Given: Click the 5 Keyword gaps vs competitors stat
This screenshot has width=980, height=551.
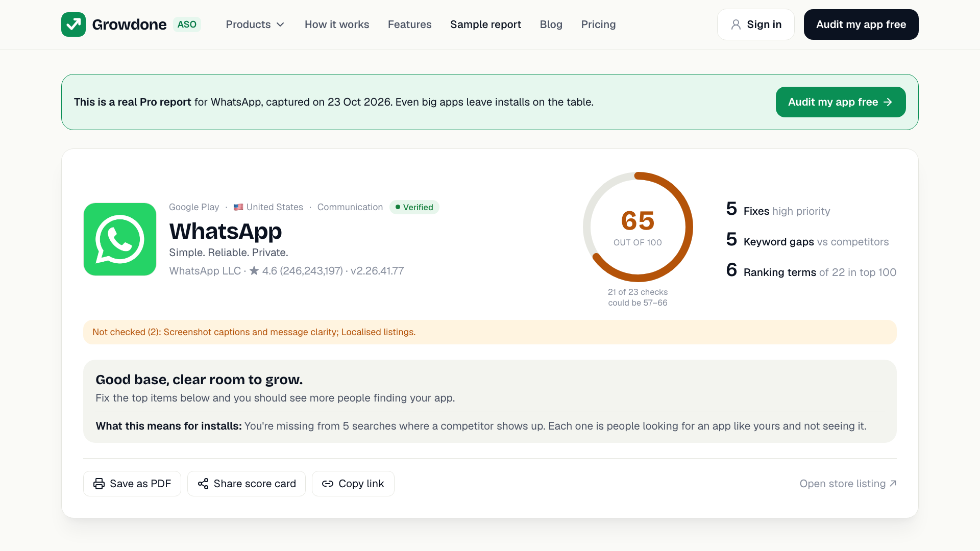Looking at the screenshot, I should point(807,240).
